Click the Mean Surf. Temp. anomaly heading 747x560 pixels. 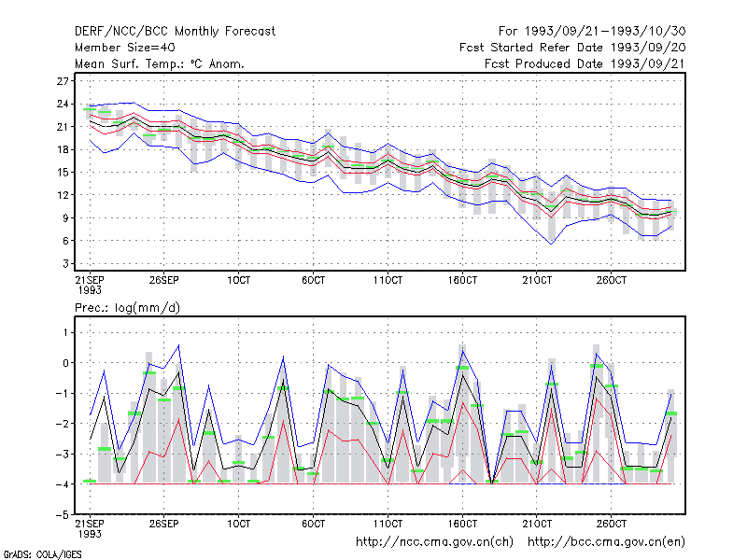[x=160, y=63]
